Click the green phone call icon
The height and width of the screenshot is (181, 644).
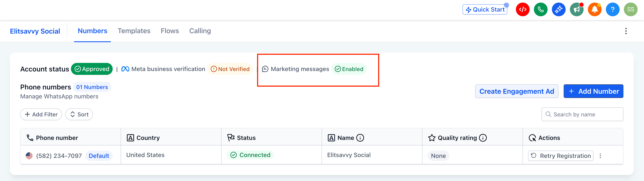coord(541,9)
